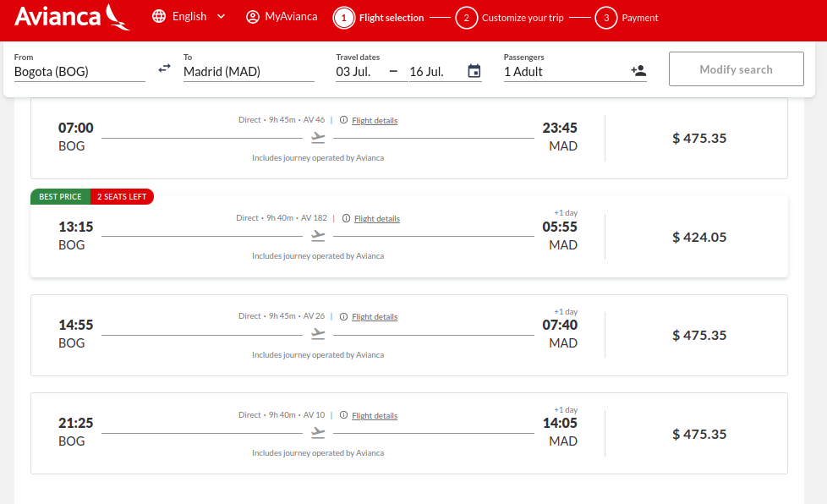Click the Modify search button
This screenshot has width=827, height=504.
[x=737, y=69]
